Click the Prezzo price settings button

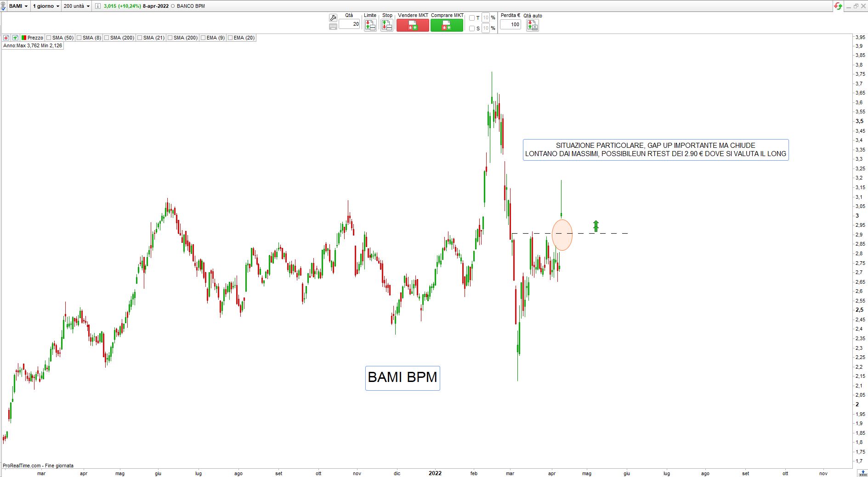click(x=32, y=38)
